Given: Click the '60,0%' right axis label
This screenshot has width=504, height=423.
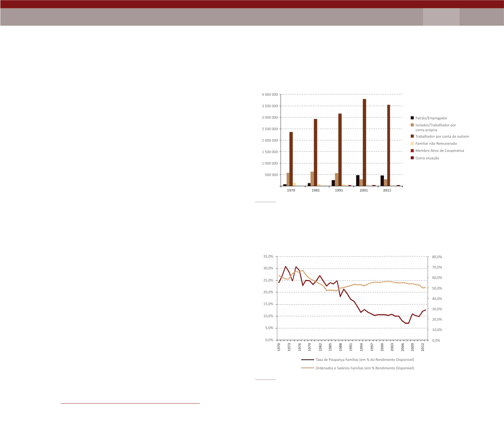Looking at the screenshot, I should (x=437, y=278).
